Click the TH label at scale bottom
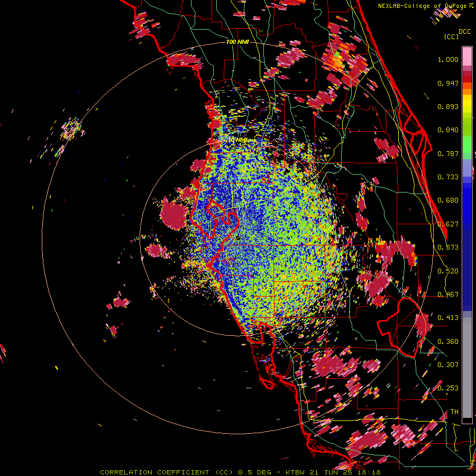Viewport: 476px width, 476px height. coord(454,412)
